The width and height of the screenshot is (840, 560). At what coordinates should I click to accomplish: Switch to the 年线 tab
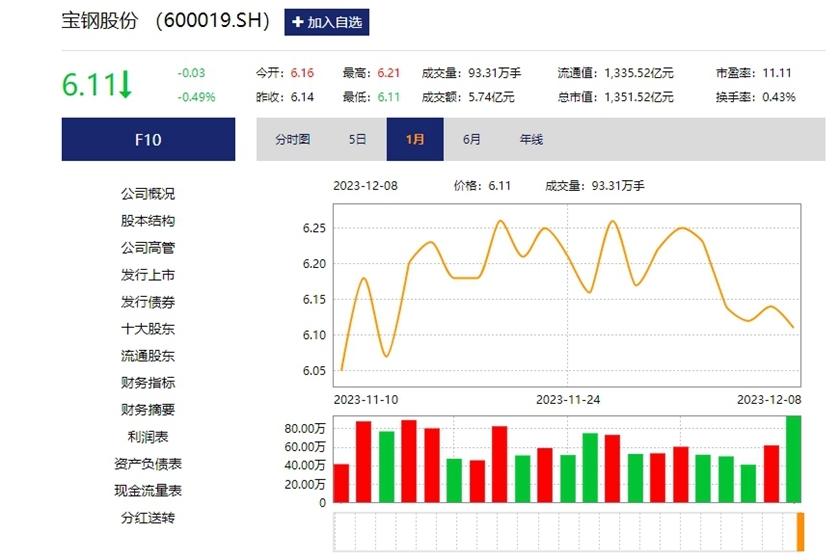tap(531, 139)
